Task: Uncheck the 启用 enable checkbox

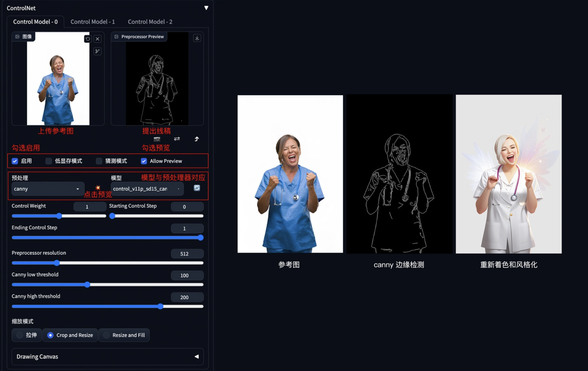Action: tap(15, 161)
